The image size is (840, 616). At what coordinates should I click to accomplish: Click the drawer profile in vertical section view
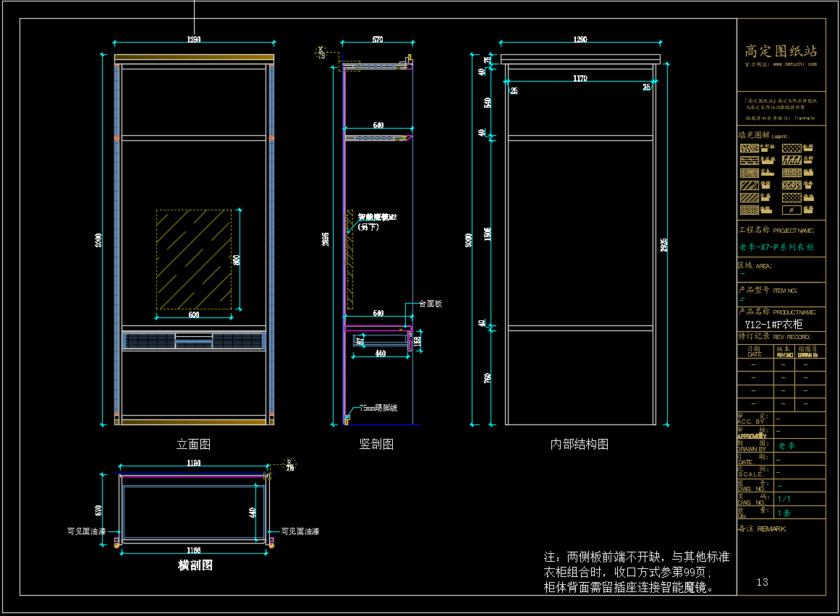[381, 340]
